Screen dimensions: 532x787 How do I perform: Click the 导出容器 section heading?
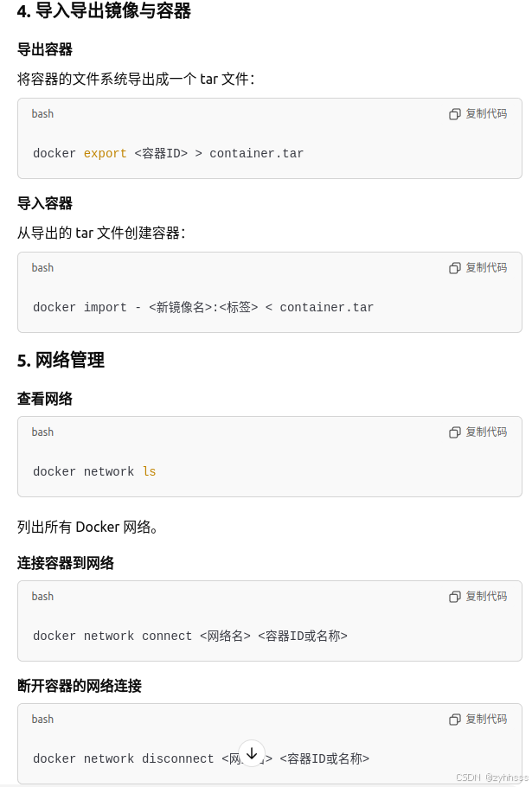click(44, 49)
